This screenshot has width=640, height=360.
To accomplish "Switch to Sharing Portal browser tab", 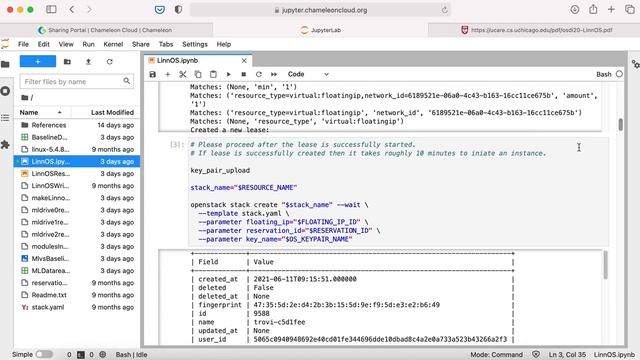I will pyautogui.click(x=107, y=30).
